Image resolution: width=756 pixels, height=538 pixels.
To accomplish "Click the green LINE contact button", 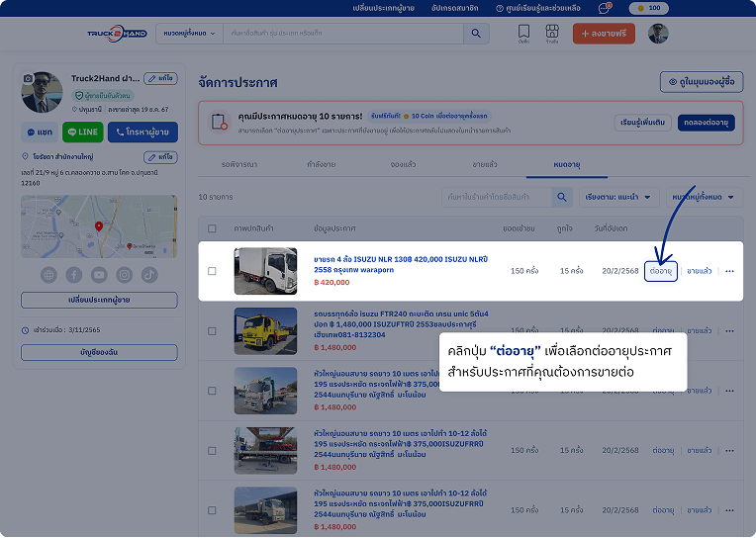I will (x=83, y=132).
